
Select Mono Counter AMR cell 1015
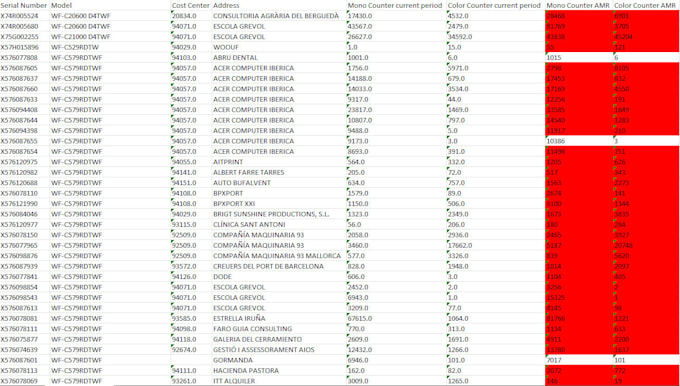554,58
